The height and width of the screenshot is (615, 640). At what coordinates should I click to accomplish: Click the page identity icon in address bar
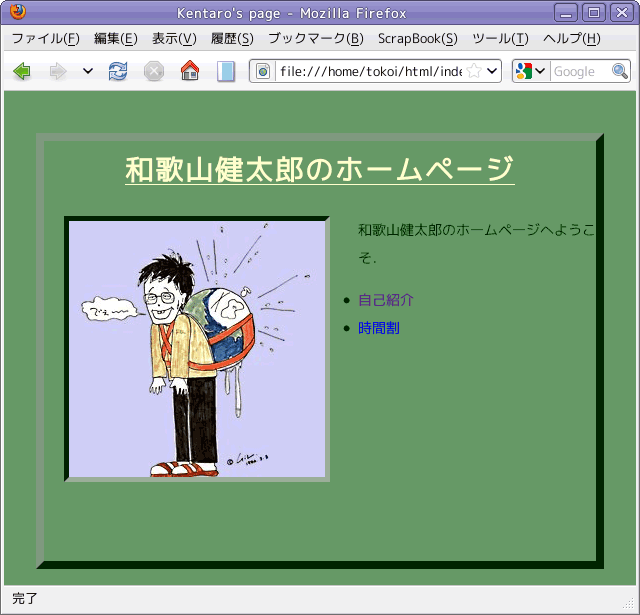pyautogui.click(x=263, y=71)
